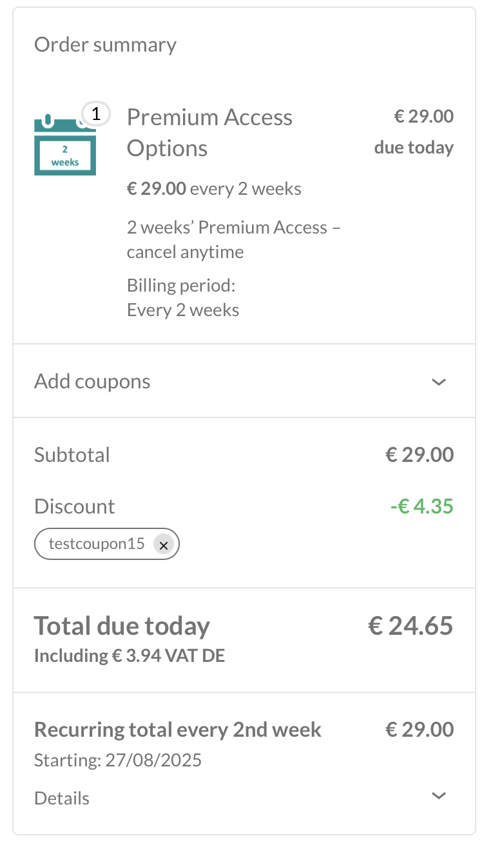Click the quantity badge showing 1
The width and height of the screenshot is (504, 849).
tap(96, 115)
